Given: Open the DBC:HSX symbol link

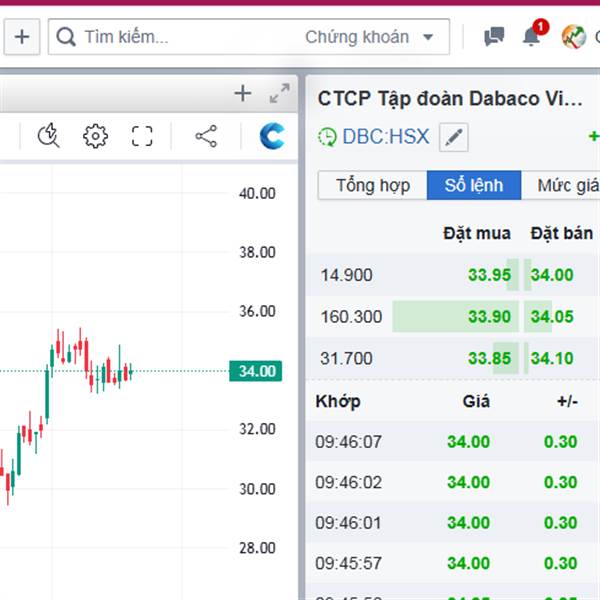Looking at the screenshot, I should [386, 137].
